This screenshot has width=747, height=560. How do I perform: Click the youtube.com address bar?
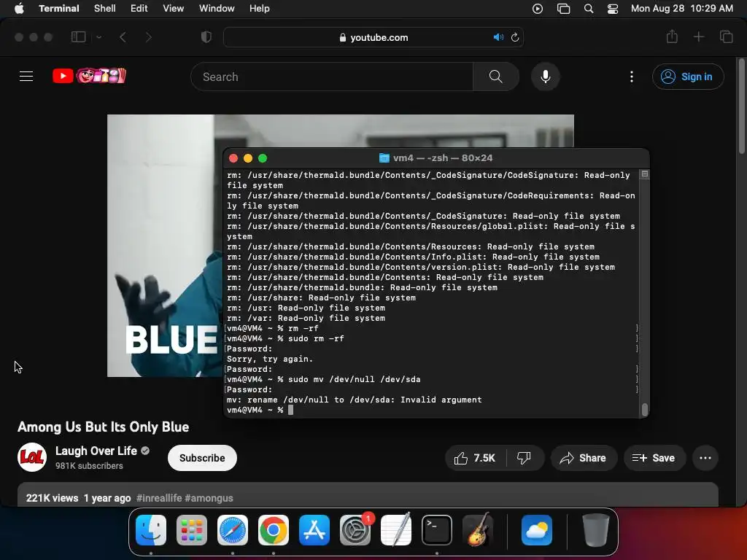(373, 37)
